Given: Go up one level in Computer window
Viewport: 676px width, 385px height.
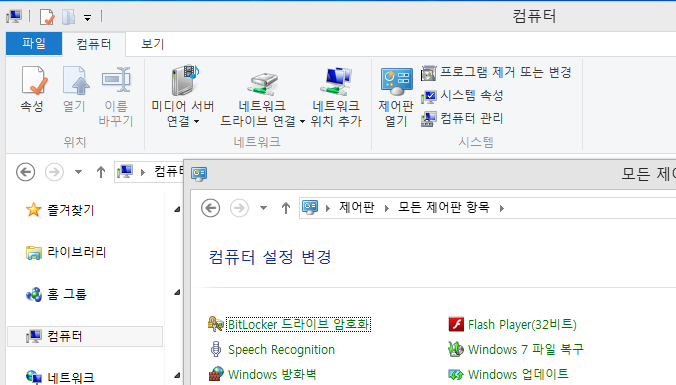Looking at the screenshot, I should pyautogui.click(x=101, y=172).
